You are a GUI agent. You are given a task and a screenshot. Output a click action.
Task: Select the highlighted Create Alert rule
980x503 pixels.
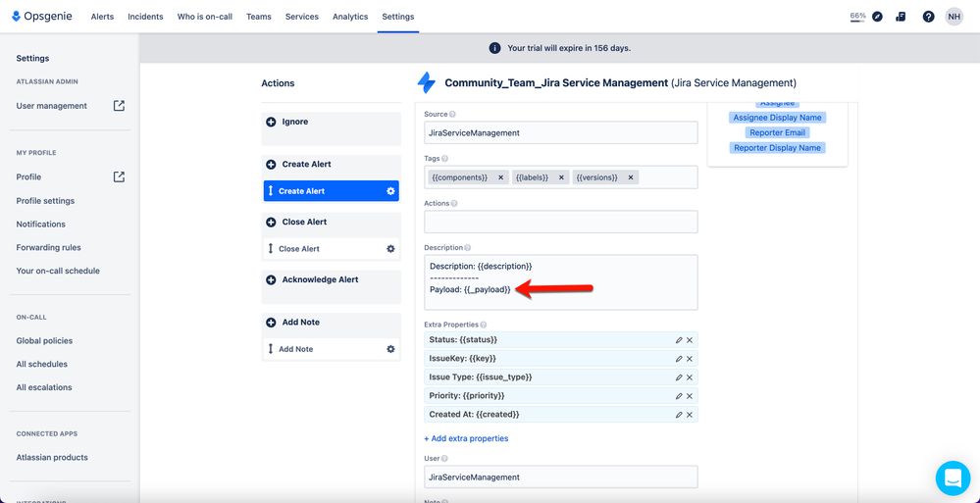tap(332, 191)
